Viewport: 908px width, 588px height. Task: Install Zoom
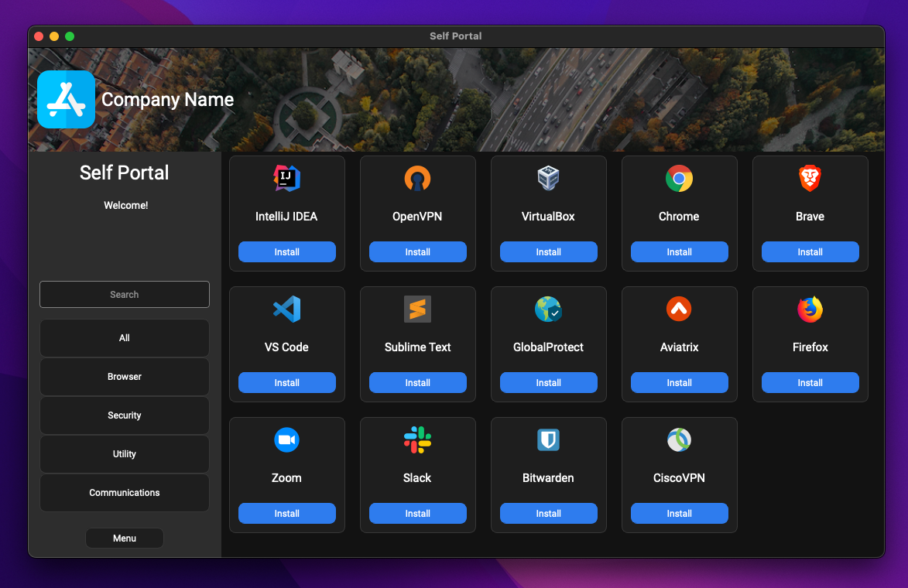point(286,514)
